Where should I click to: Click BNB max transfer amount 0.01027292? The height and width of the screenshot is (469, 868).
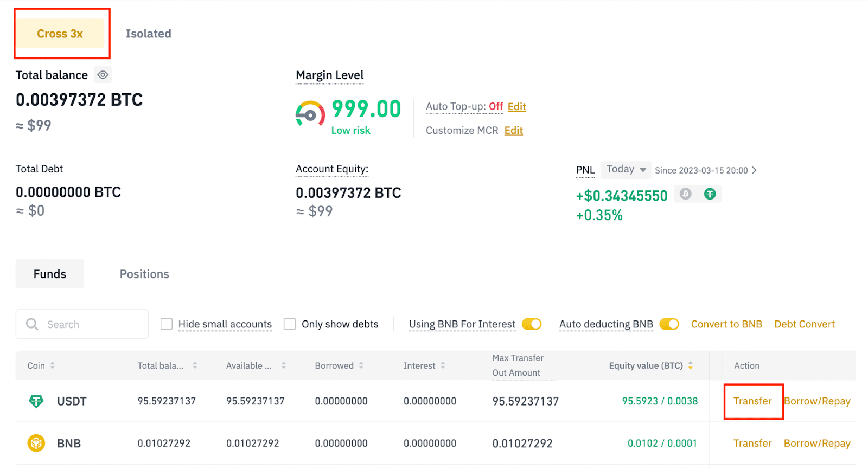(522, 444)
